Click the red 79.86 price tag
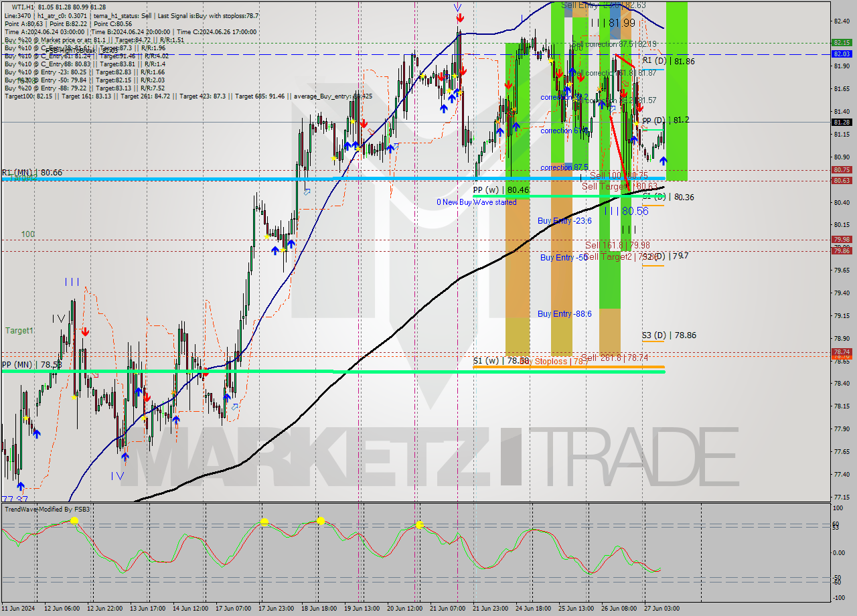This screenshot has width=857, height=616. 842,250
